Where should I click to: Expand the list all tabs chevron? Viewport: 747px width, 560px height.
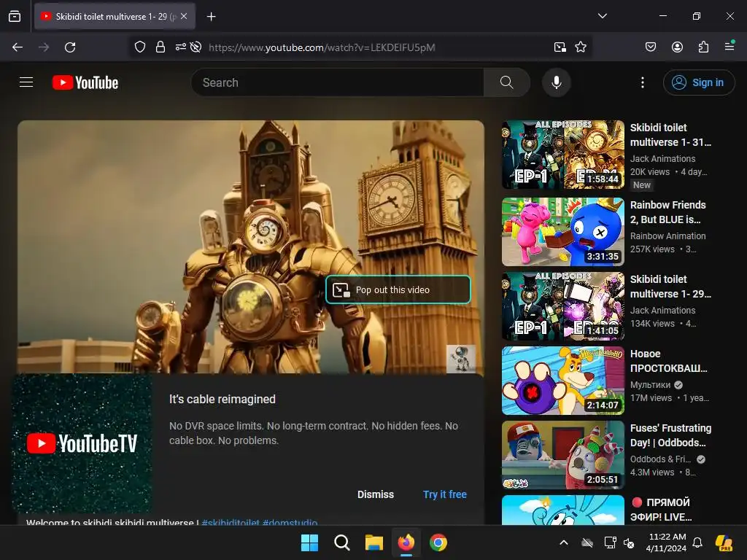coord(602,16)
